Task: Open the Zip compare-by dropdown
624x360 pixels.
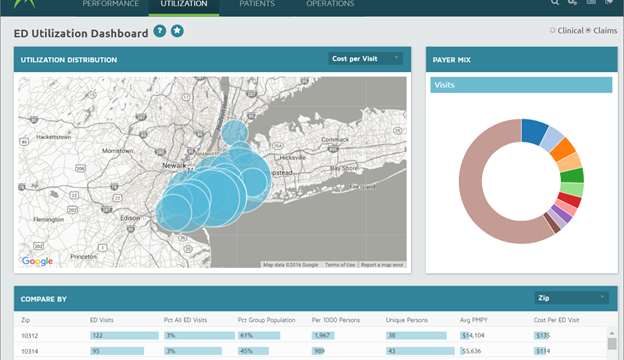Action: 571,298
